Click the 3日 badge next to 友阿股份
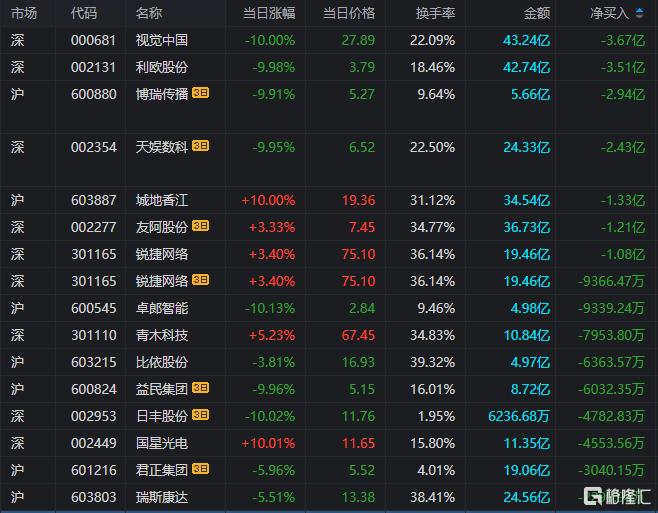Image resolution: width=658 pixels, height=513 pixels. point(200,226)
